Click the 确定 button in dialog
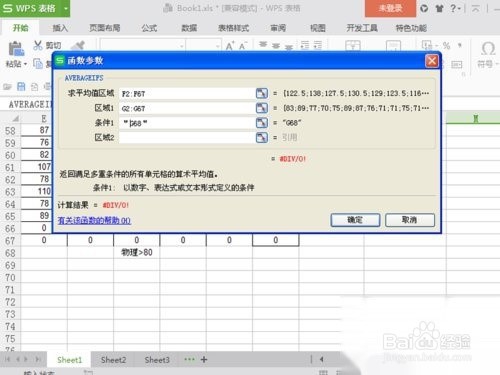Screen dimensions: 500x375 [355, 220]
